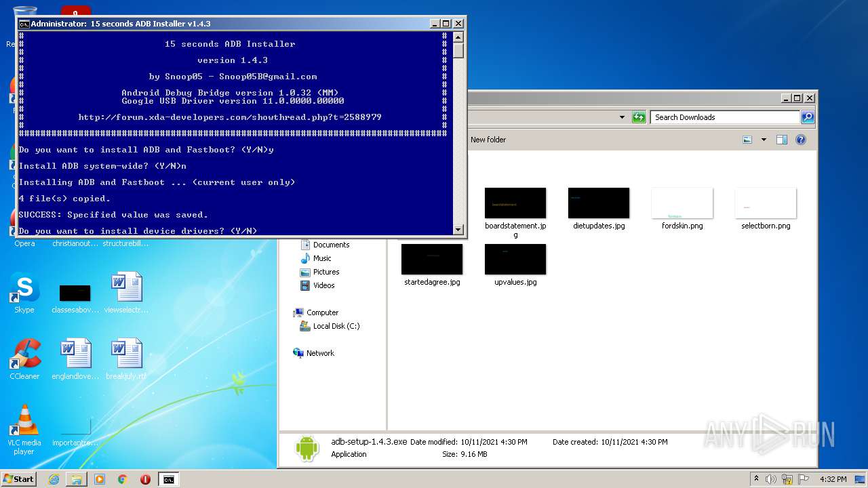Viewport: 868px width, 488px height.
Task: Open Explorer help
Action: [x=801, y=140]
